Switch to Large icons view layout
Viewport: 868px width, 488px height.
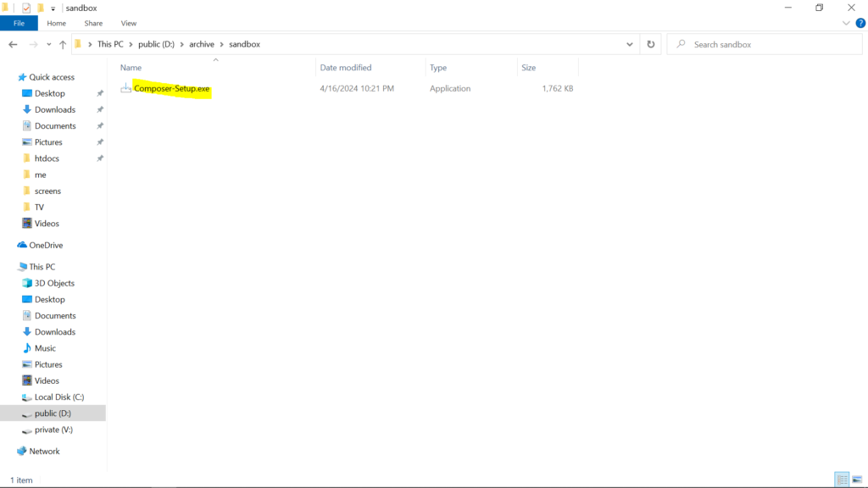857,480
